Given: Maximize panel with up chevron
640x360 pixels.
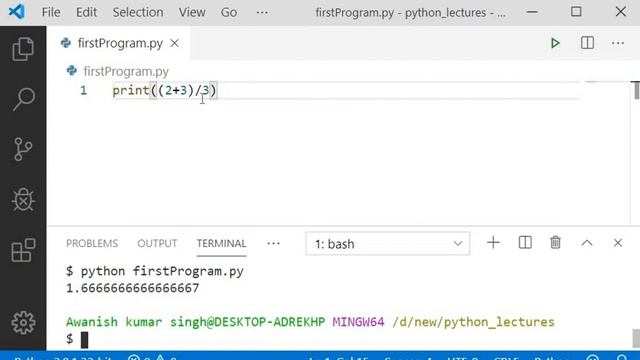Looking at the screenshot, I should (587, 243).
